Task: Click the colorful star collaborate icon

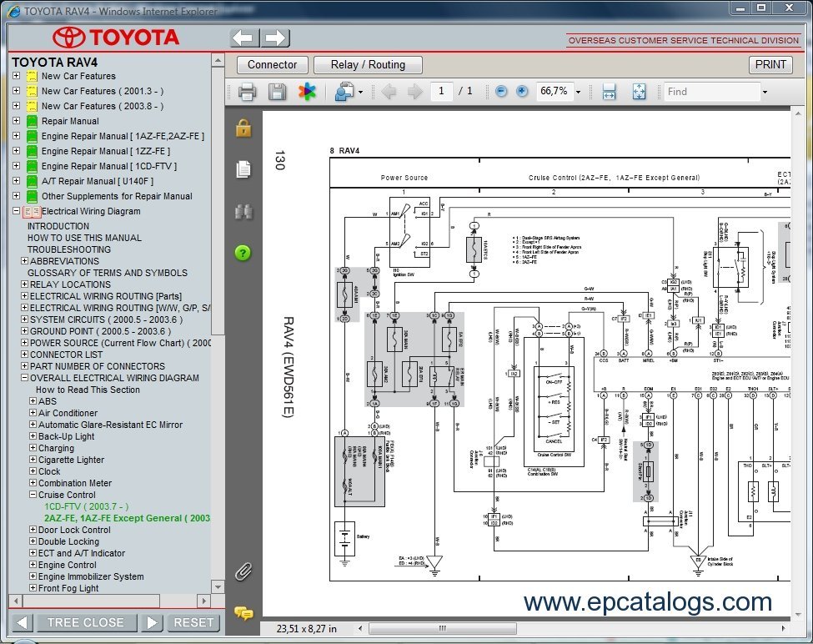Action: tap(306, 92)
